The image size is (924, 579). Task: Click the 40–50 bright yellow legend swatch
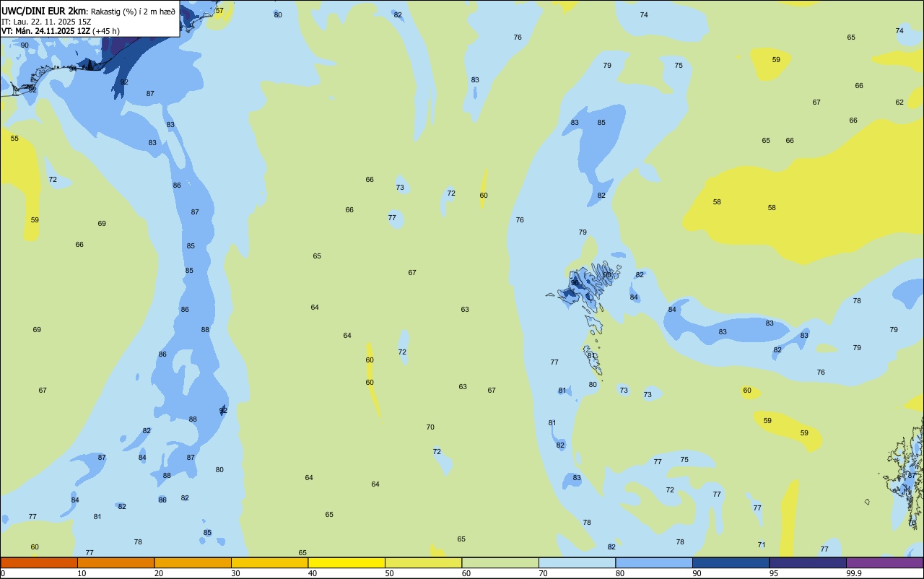point(346,562)
